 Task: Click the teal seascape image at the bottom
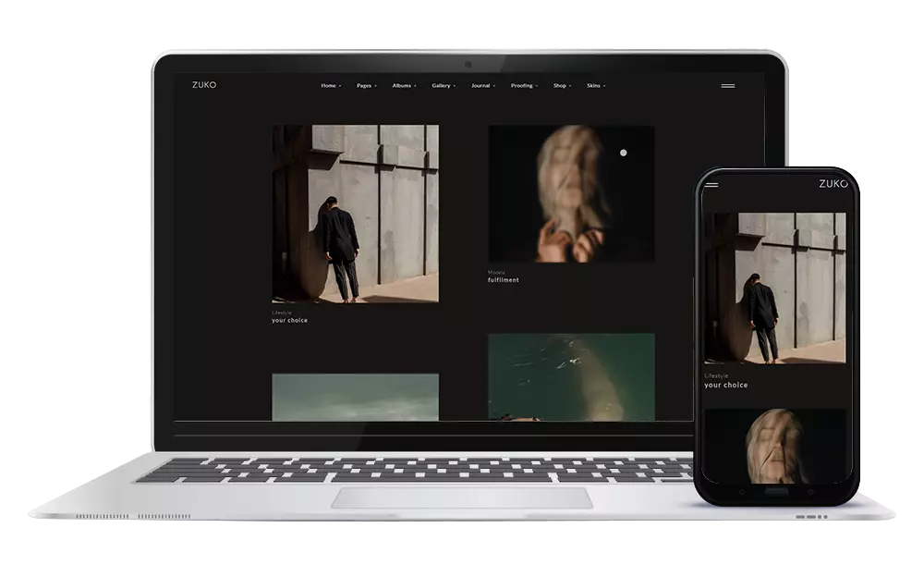pos(356,398)
